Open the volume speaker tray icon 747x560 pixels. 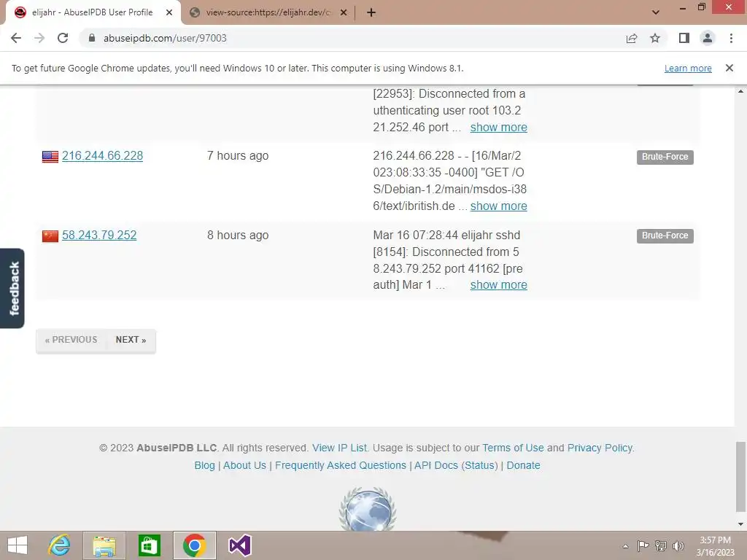(x=678, y=545)
